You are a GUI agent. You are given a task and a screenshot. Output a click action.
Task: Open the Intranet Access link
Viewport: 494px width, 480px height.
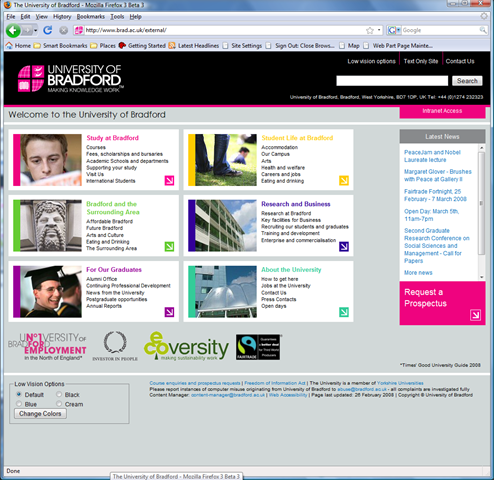coord(442,111)
